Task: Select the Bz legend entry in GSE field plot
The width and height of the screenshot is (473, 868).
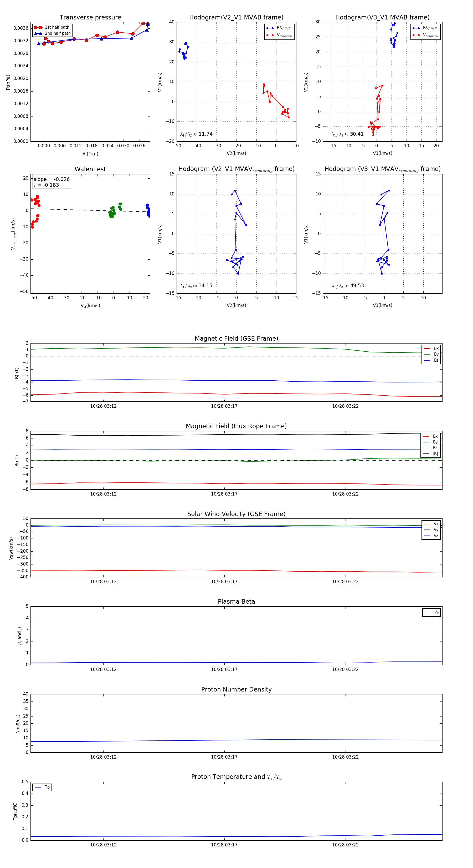Action: (x=431, y=360)
